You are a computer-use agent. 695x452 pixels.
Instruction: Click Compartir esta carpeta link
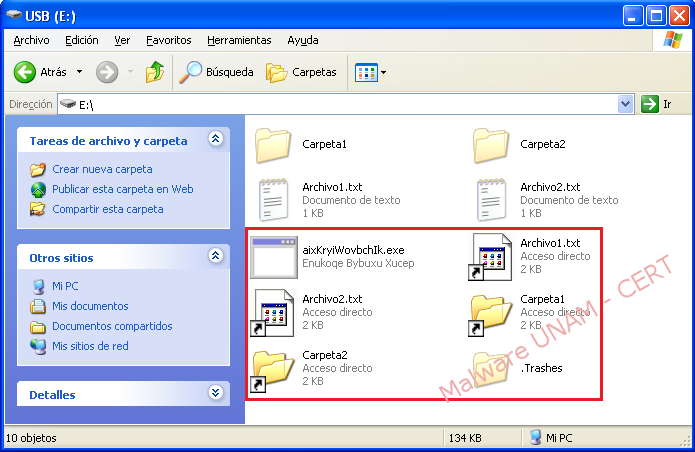(108, 209)
